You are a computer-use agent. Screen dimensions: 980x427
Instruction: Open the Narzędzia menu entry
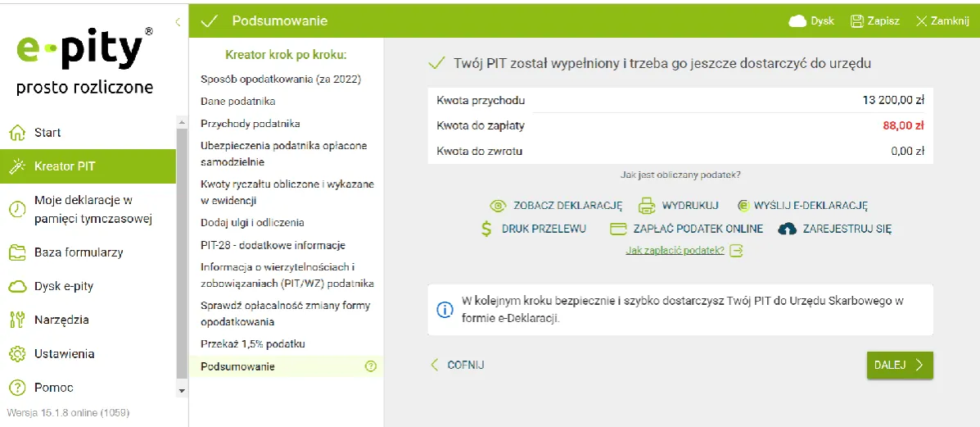click(61, 320)
